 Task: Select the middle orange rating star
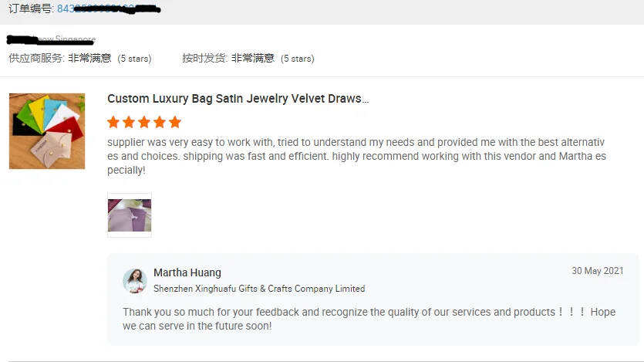144,122
